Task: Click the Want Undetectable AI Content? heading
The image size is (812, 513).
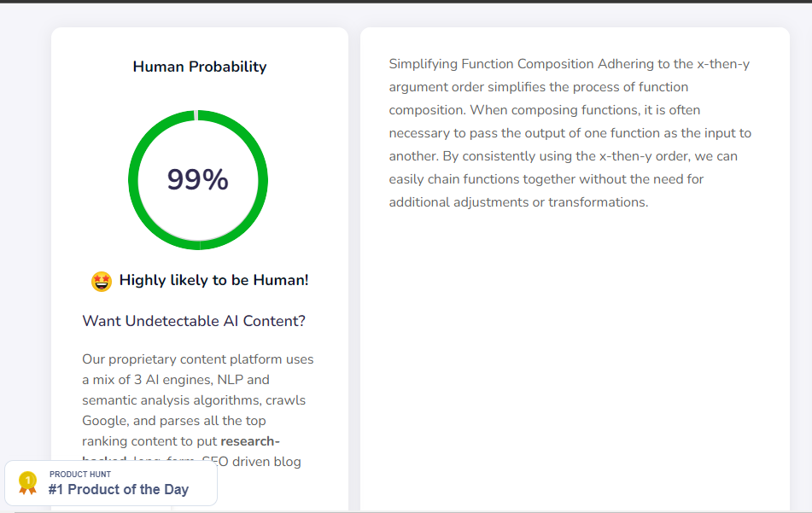Action: pos(194,321)
